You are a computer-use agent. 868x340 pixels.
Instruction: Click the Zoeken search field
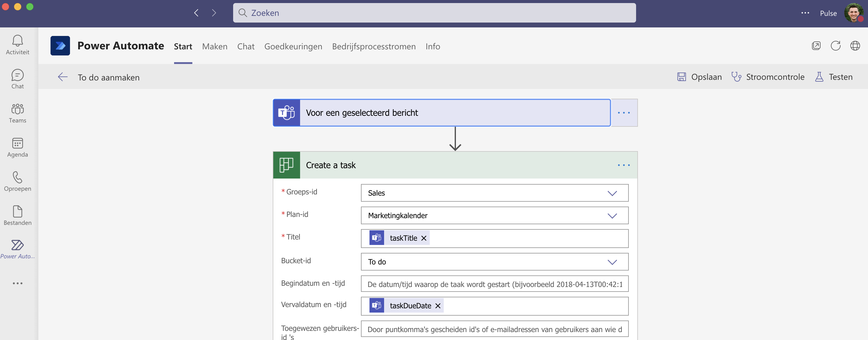pos(434,13)
